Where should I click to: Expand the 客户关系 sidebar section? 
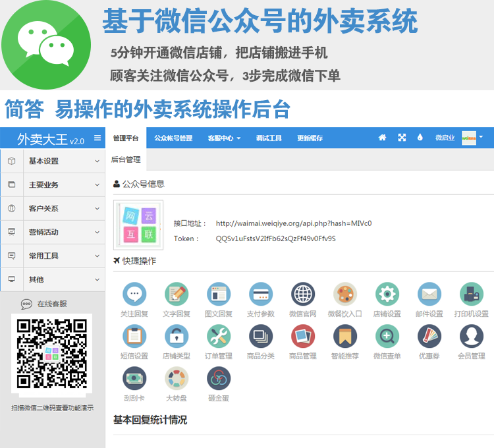click(x=53, y=208)
